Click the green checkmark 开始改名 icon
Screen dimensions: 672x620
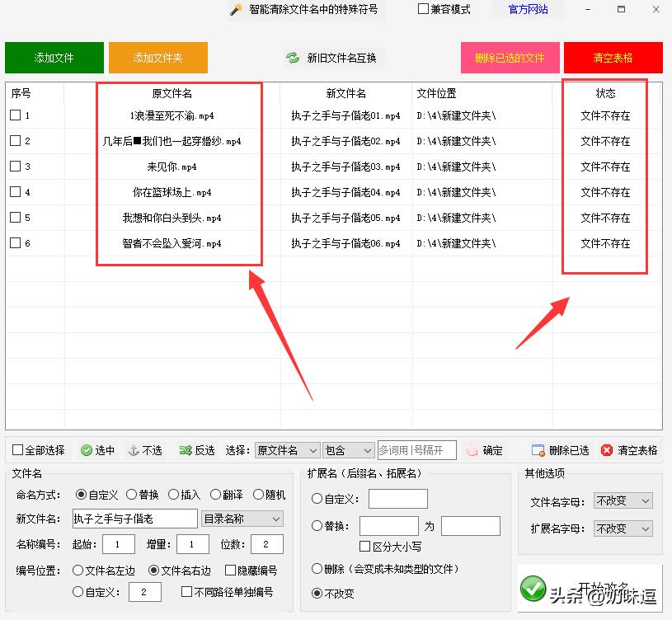click(533, 588)
